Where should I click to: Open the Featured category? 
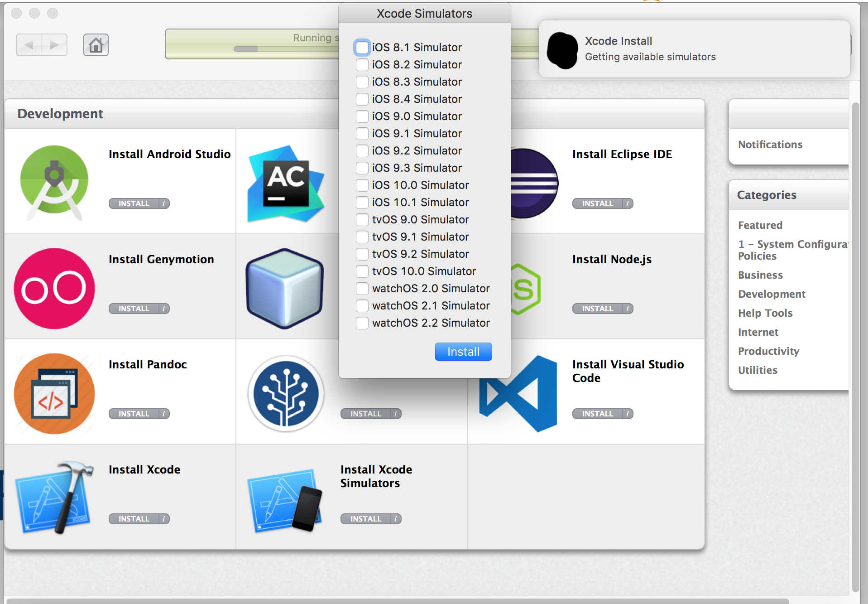click(760, 225)
